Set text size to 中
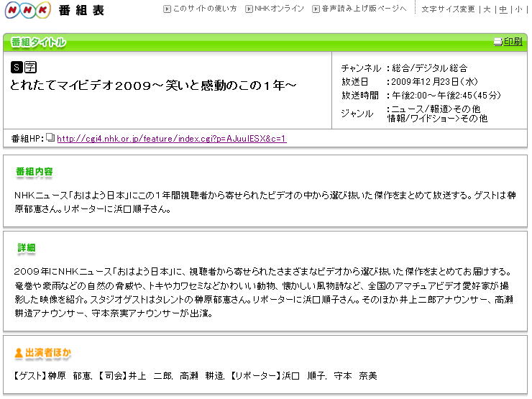This screenshot has width=532, height=399. [503, 9]
